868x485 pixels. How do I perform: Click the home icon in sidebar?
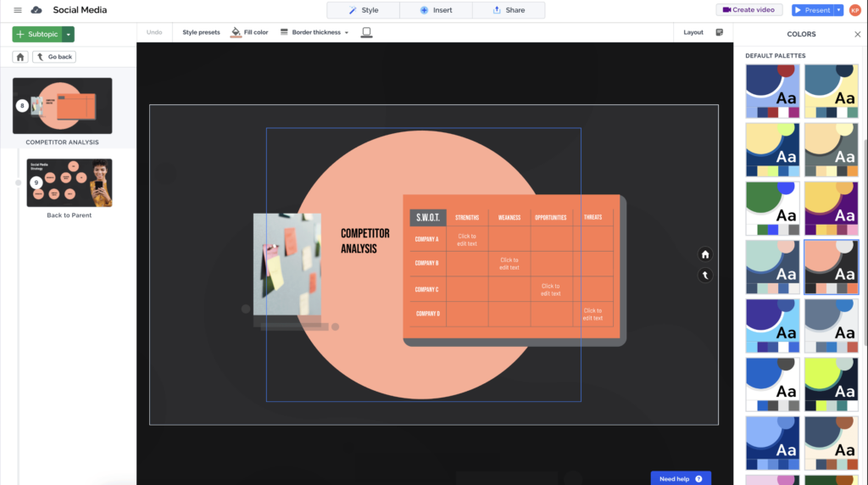(x=20, y=57)
